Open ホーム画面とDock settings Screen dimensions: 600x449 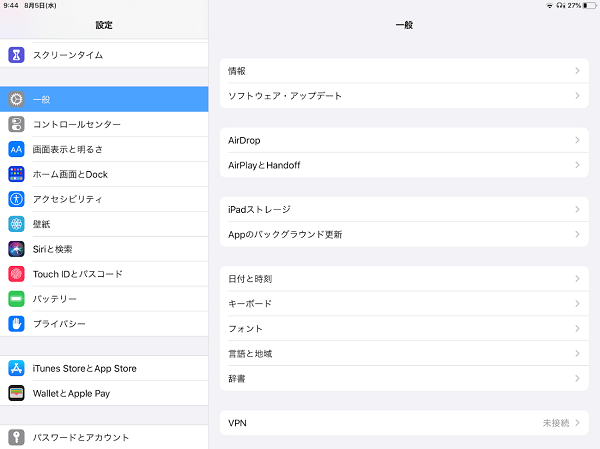(x=104, y=174)
